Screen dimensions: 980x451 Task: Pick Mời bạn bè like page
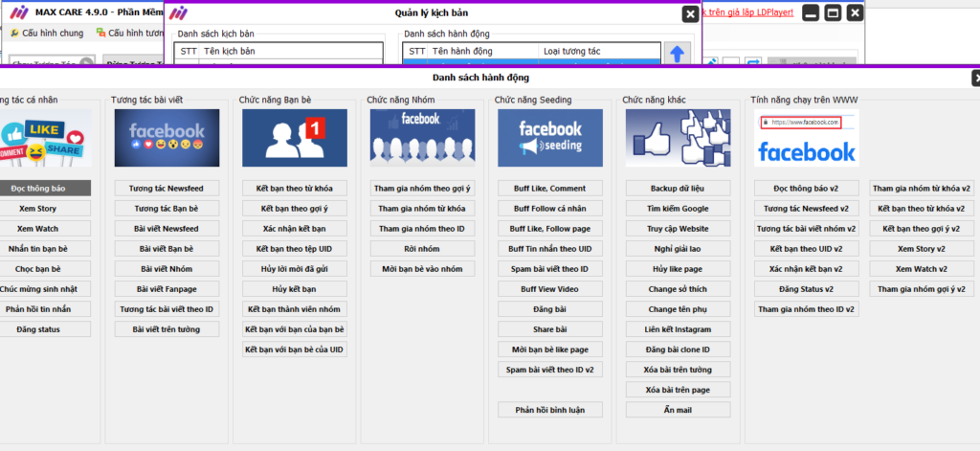pyautogui.click(x=550, y=350)
